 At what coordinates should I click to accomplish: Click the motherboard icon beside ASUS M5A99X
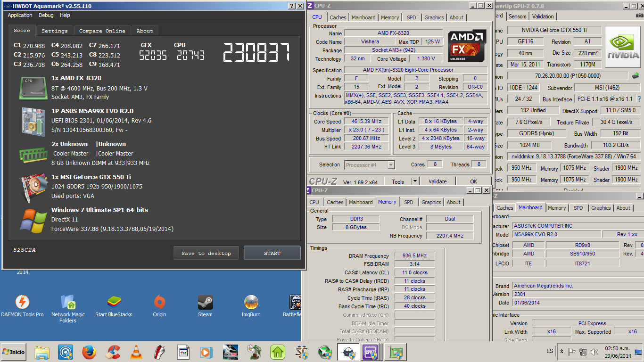pos(33,121)
